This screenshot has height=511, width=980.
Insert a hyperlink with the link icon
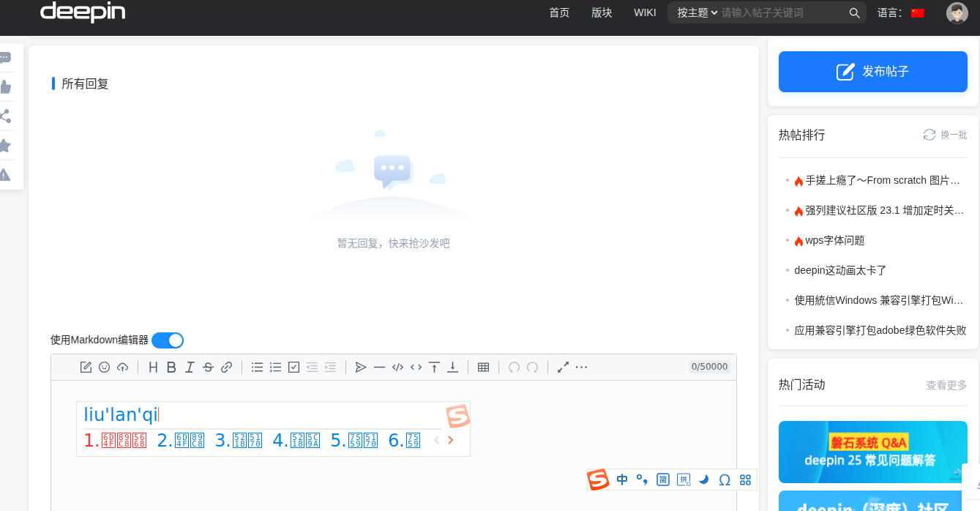pos(226,367)
